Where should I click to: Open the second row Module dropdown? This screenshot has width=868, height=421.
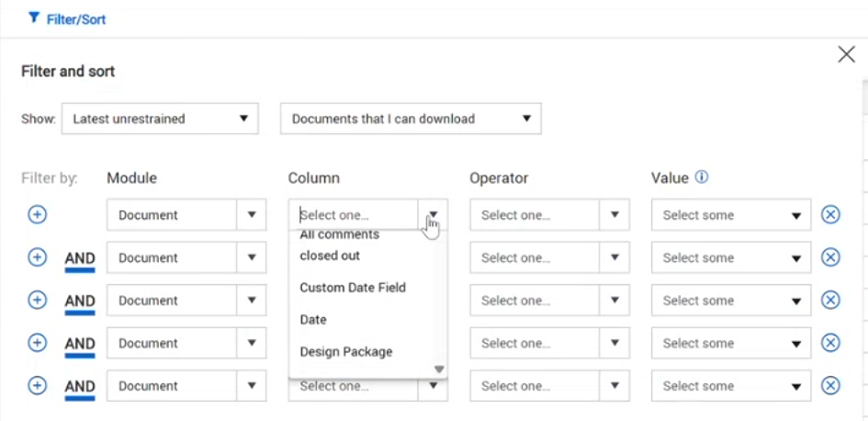click(x=186, y=257)
